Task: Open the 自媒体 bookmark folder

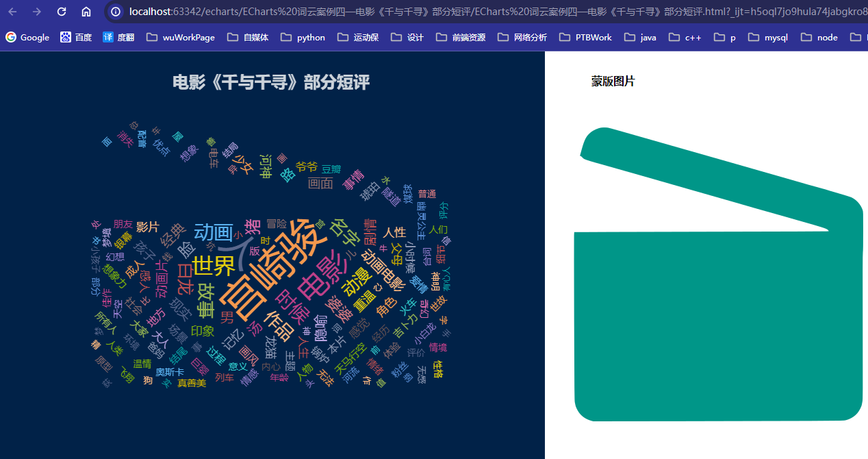Action: 248,37
